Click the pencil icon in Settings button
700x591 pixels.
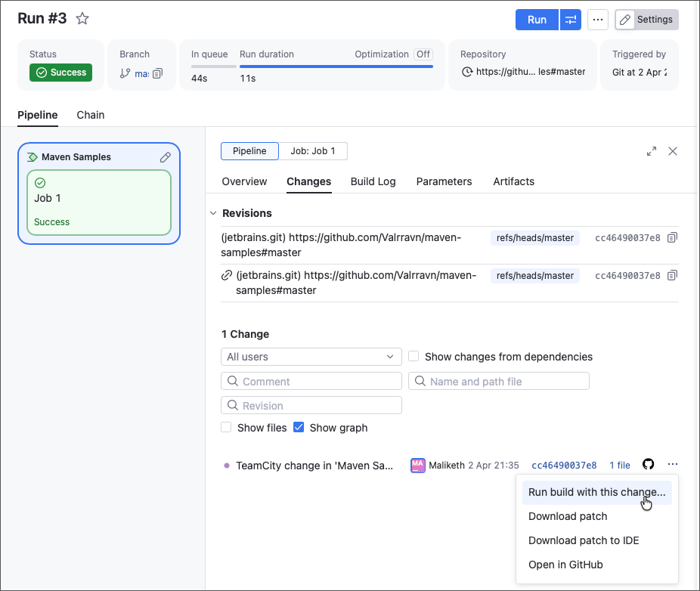(625, 20)
